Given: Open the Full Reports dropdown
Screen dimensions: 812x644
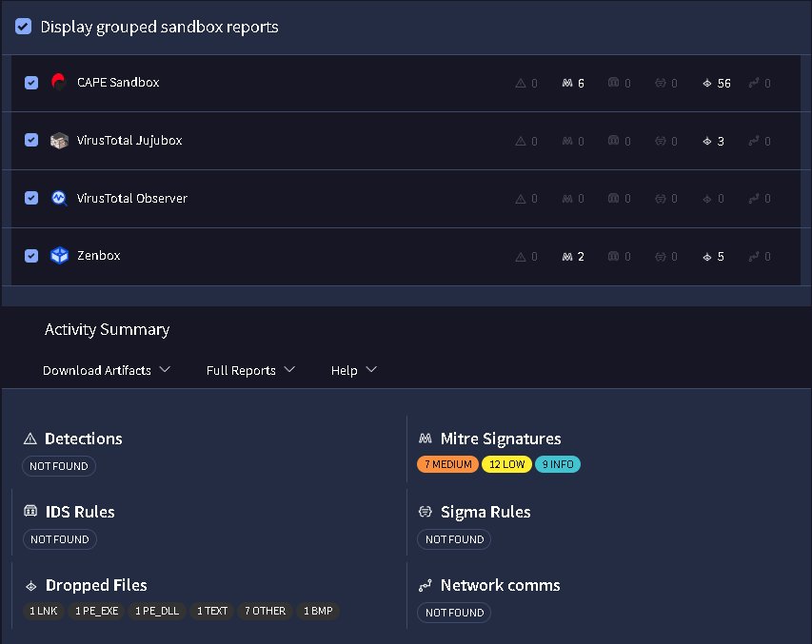Looking at the screenshot, I should point(250,370).
